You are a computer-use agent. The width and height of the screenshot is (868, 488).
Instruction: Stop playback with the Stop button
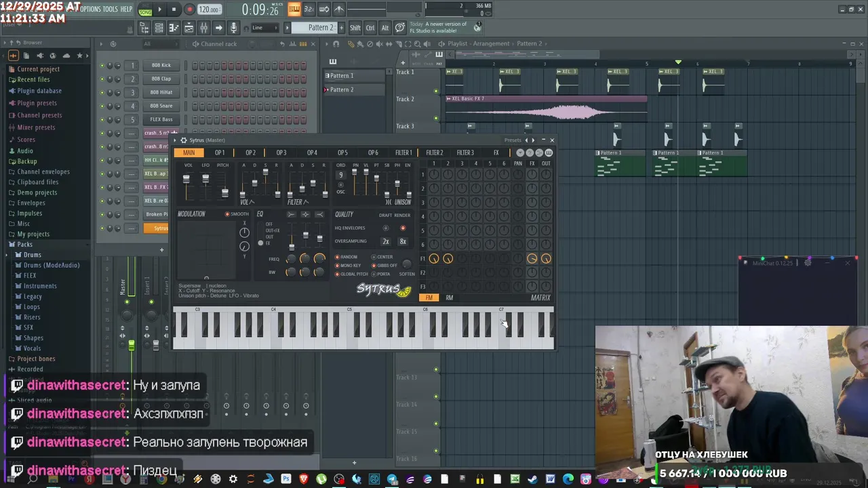[x=174, y=9]
